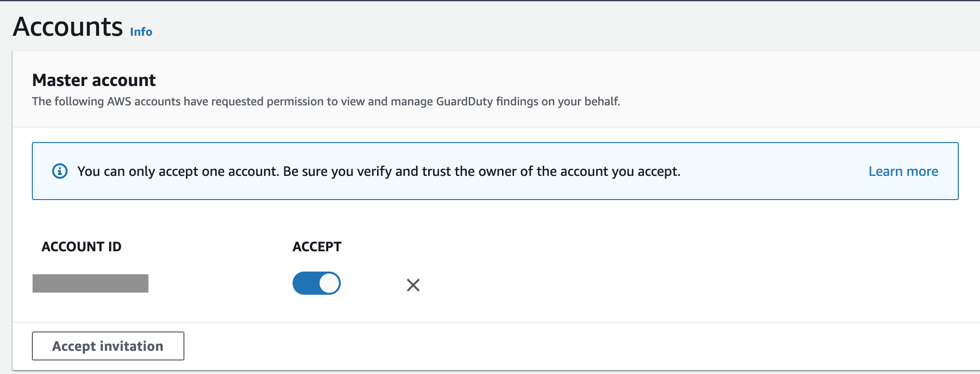Click the ACCEPT column header
This screenshot has height=374, width=980.
coord(317,247)
